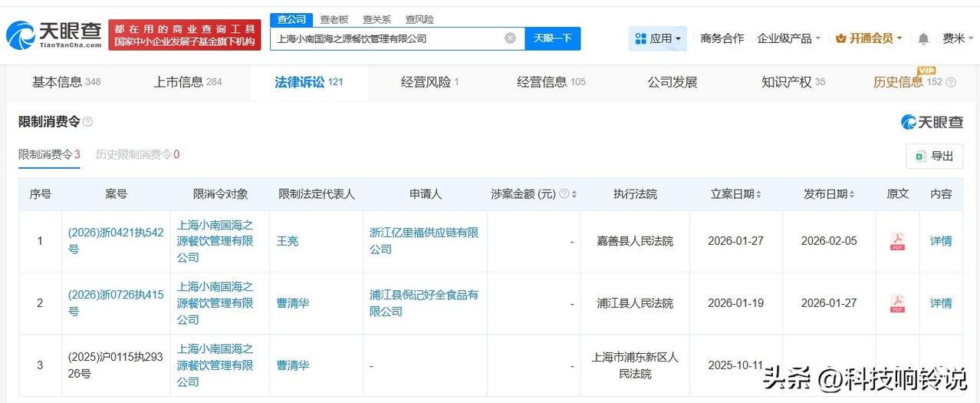980x403 pixels.
Task: Sort by 涉案金额 column arrows
Action: pyautogui.click(x=574, y=194)
